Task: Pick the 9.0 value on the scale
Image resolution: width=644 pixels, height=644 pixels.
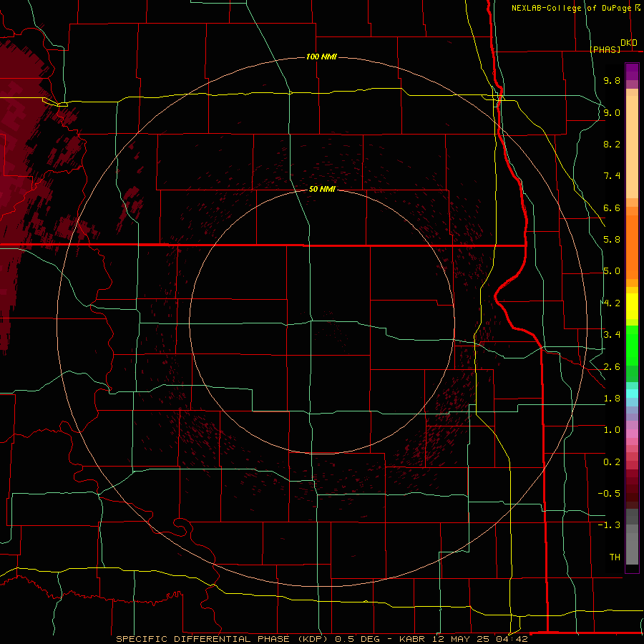Action: pos(612,112)
